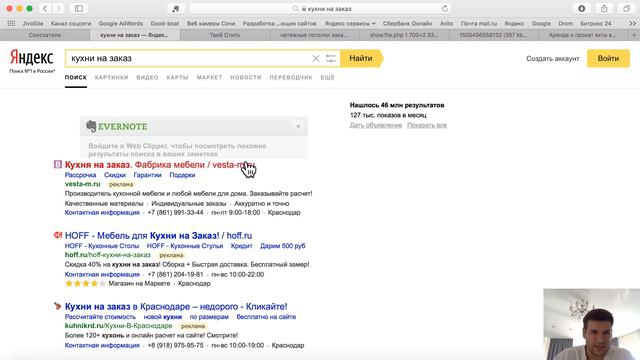Switch to Маркет search tab

(209, 77)
